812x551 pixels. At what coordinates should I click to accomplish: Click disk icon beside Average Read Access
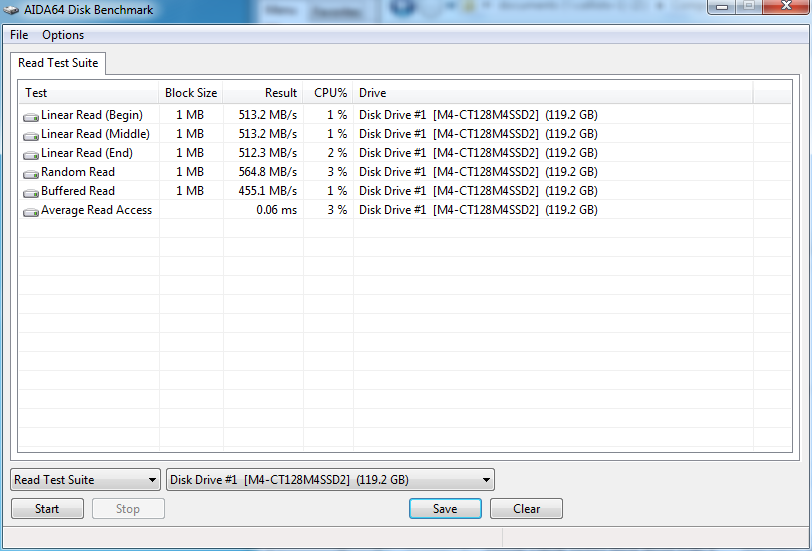click(31, 212)
